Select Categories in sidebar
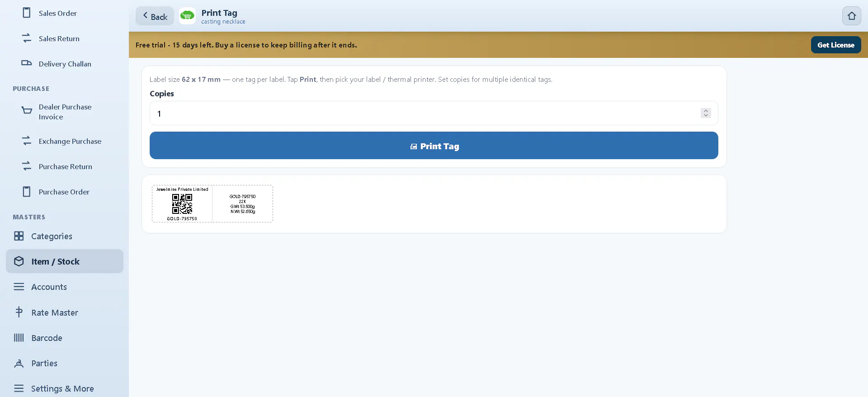 (x=64, y=236)
